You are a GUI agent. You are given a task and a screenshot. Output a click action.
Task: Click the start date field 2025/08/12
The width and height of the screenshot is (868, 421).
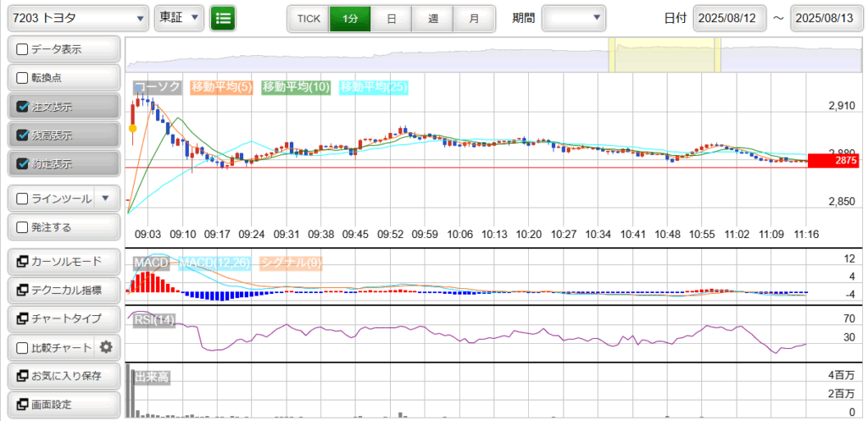click(730, 19)
